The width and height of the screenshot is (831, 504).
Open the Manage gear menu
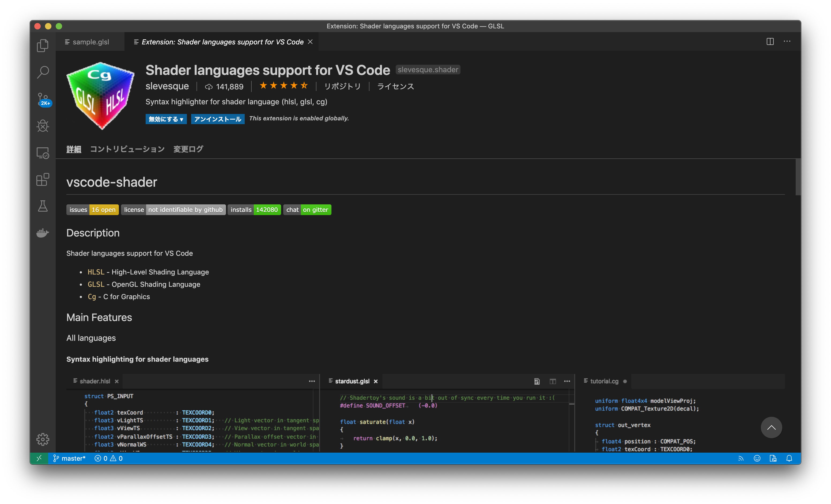[x=43, y=439]
